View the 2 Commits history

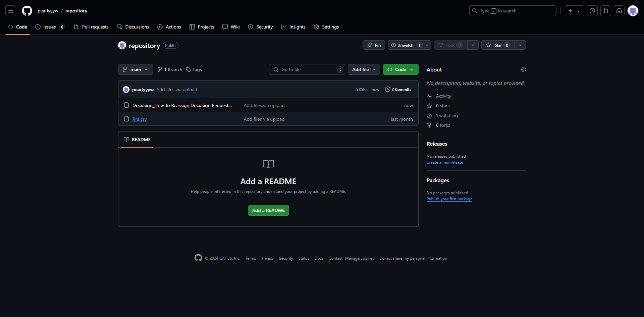398,90
